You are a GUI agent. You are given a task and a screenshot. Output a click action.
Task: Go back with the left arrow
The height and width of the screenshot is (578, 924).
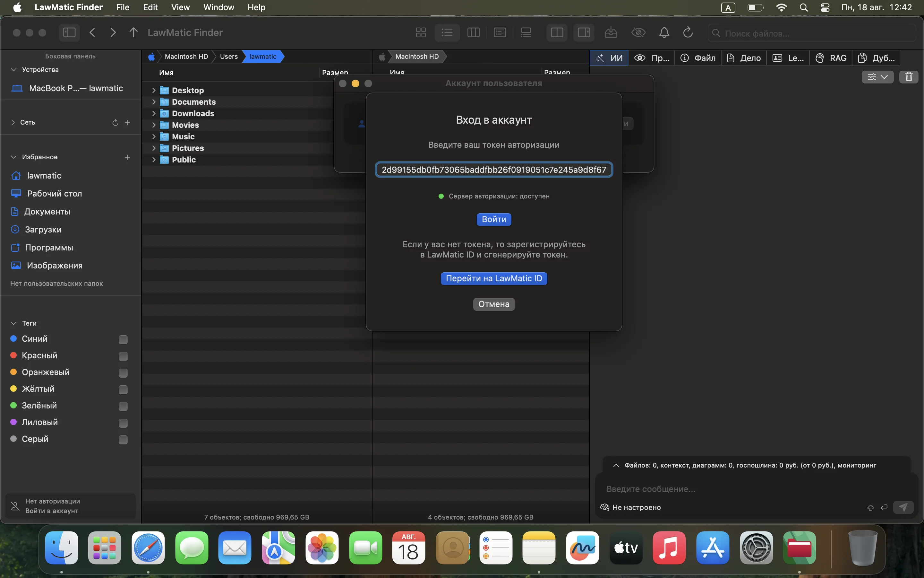click(x=92, y=32)
